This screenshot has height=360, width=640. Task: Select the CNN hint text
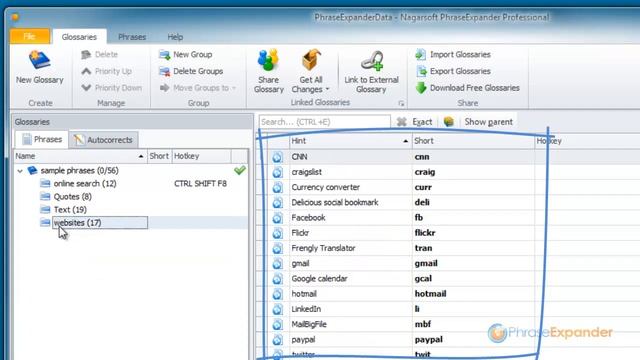299,157
